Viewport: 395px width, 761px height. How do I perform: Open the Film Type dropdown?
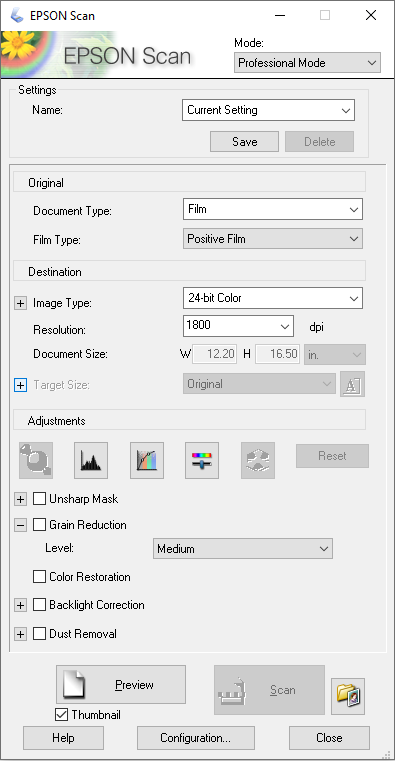tap(273, 239)
